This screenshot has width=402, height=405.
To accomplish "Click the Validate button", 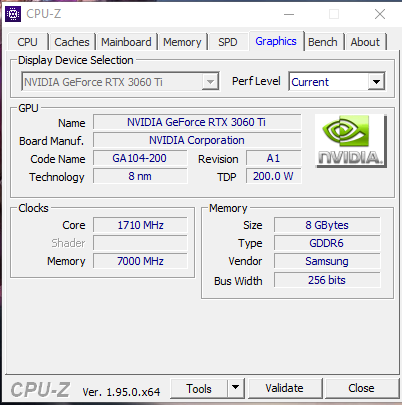I will coord(284,388).
